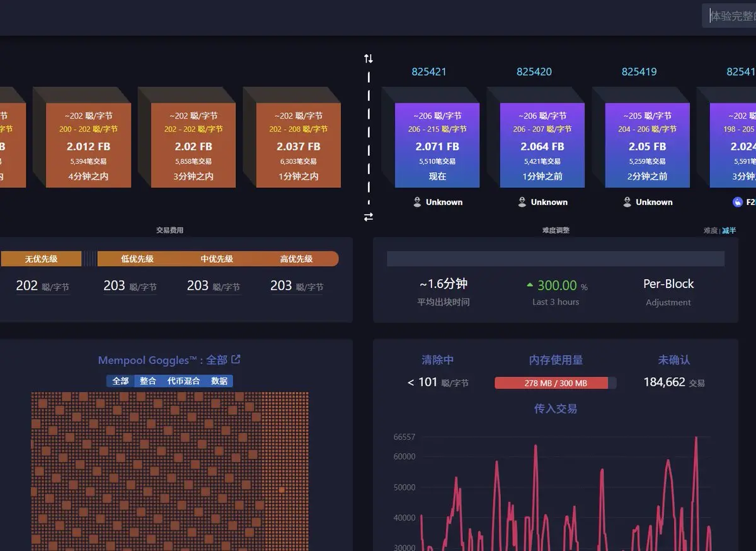Click the Per-Block adjustment text

pyautogui.click(x=668, y=284)
